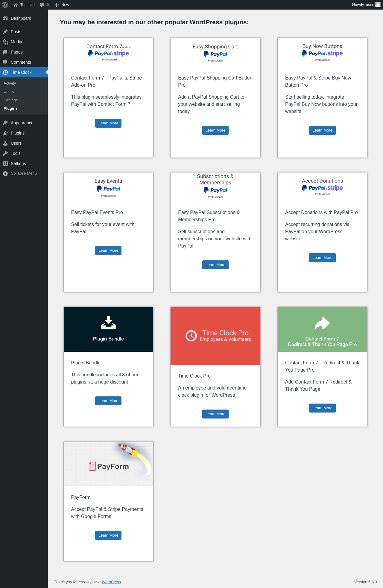383x588 pixels.
Task: Click the Users person icon in sidebar
Action: click(x=5, y=143)
